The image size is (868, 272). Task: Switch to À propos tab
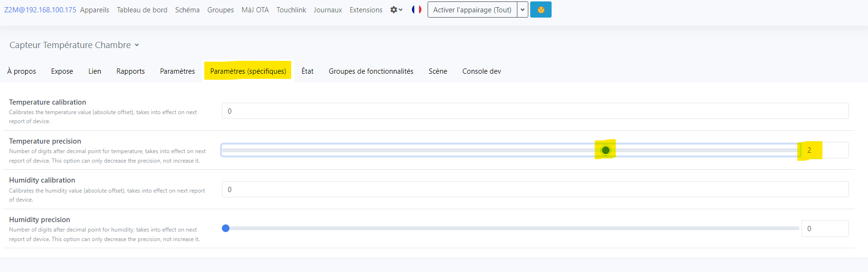coord(21,71)
